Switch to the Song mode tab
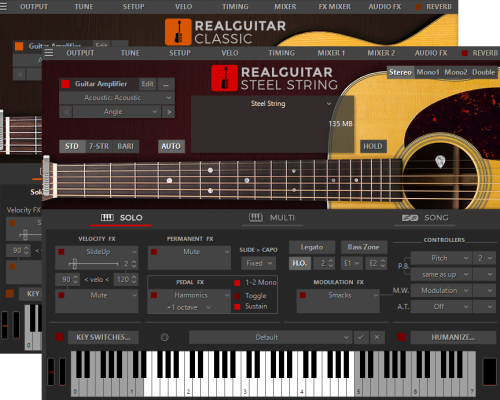The image size is (500, 400). [425, 218]
